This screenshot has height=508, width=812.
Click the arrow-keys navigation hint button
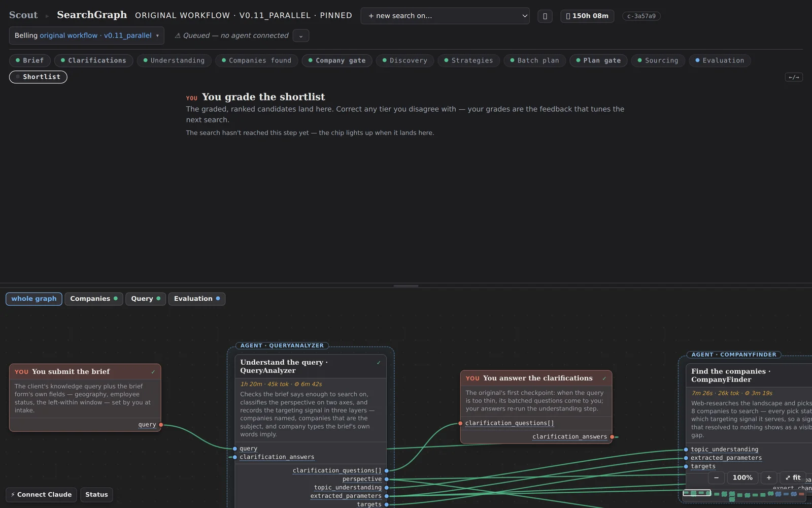coord(794,77)
